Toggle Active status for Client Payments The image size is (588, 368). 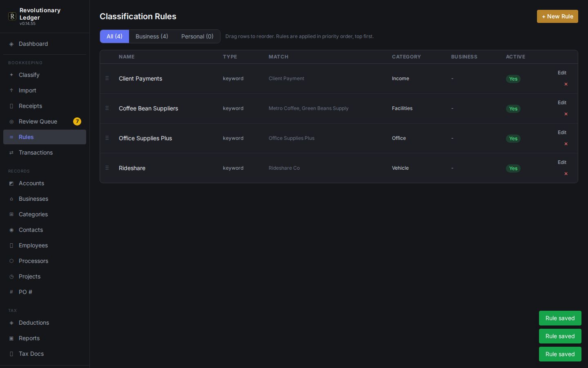click(x=513, y=79)
